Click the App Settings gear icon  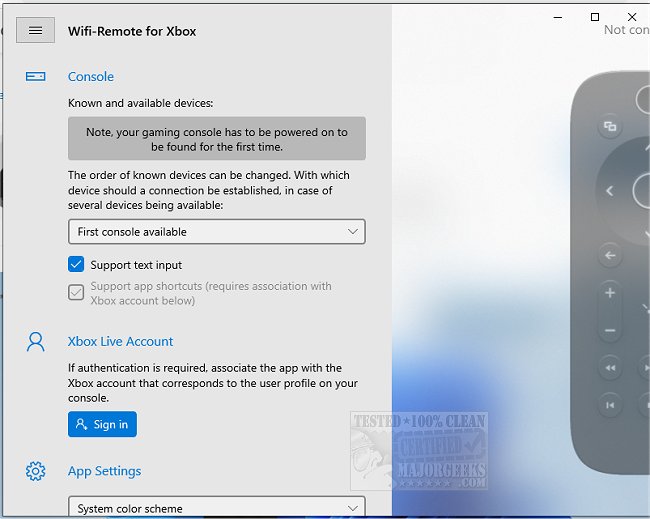[36, 471]
